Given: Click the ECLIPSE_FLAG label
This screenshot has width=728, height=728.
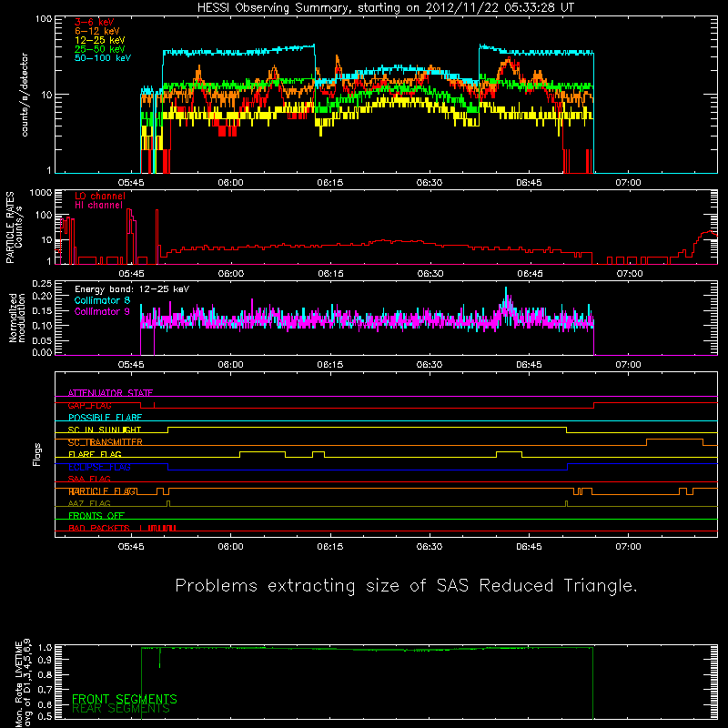Looking at the screenshot, I should pyautogui.click(x=99, y=467).
